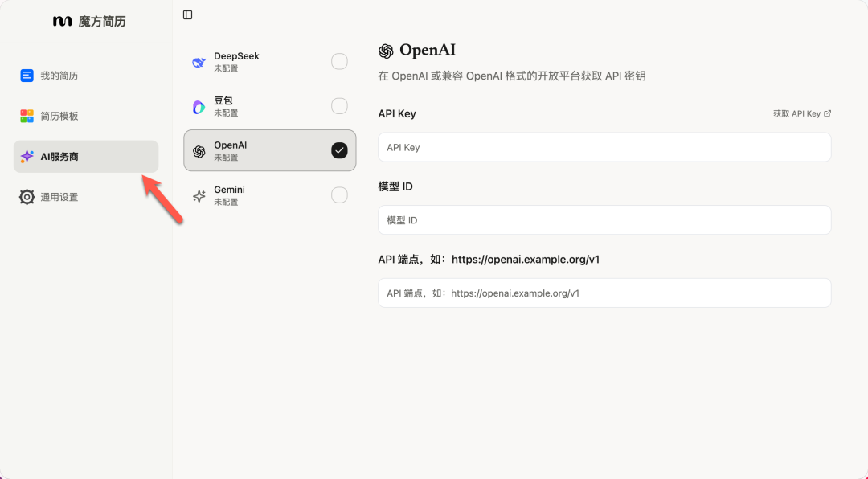Select the Gemini radio button

pyautogui.click(x=339, y=195)
